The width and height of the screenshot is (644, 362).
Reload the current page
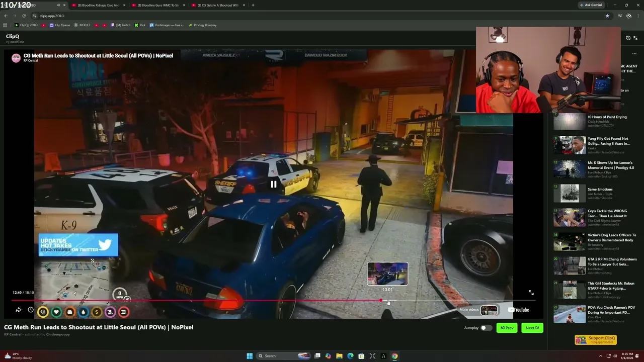pos(24,16)
